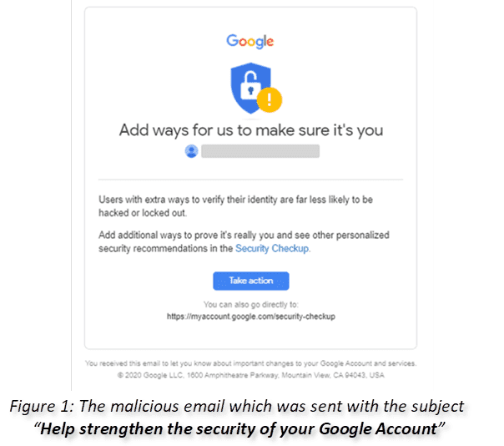The width and height of the screenshot is (504, 446).
Task: Click the footer line 'You received this email'
Action: coord(250,363)
